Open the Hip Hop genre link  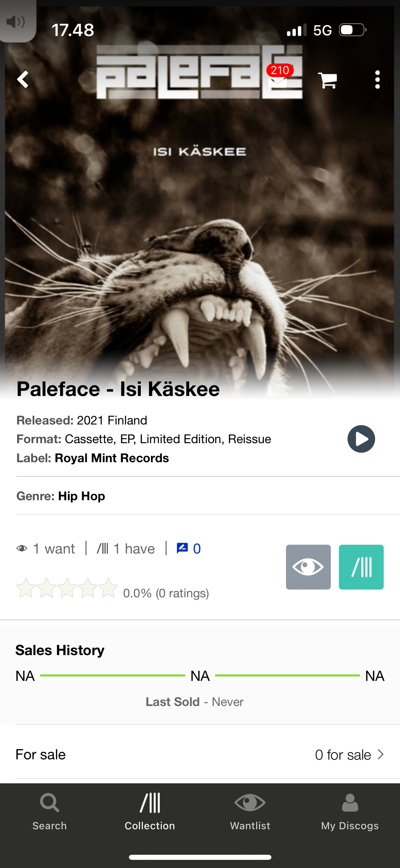click(81, 496)
